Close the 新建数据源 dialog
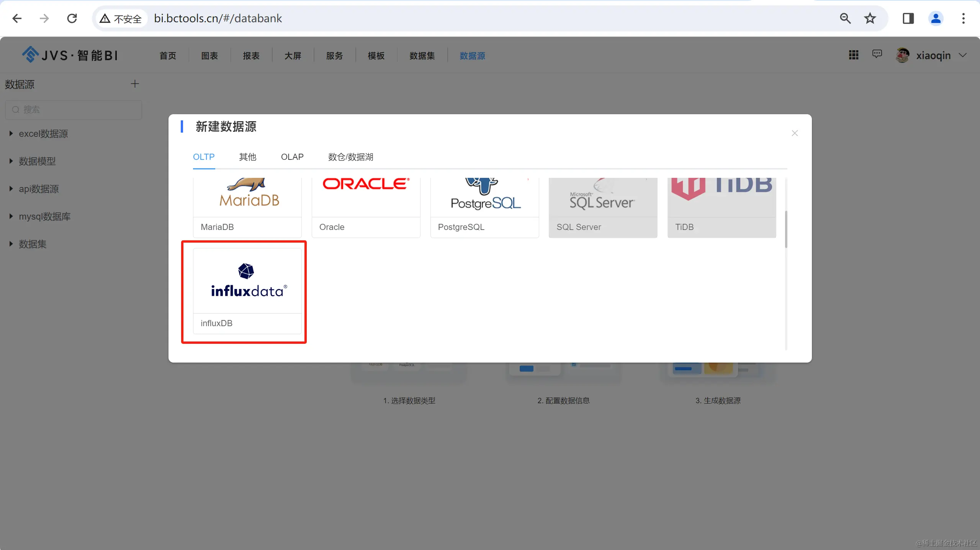This screenshot has width=980, height=550. pos(795,133)
